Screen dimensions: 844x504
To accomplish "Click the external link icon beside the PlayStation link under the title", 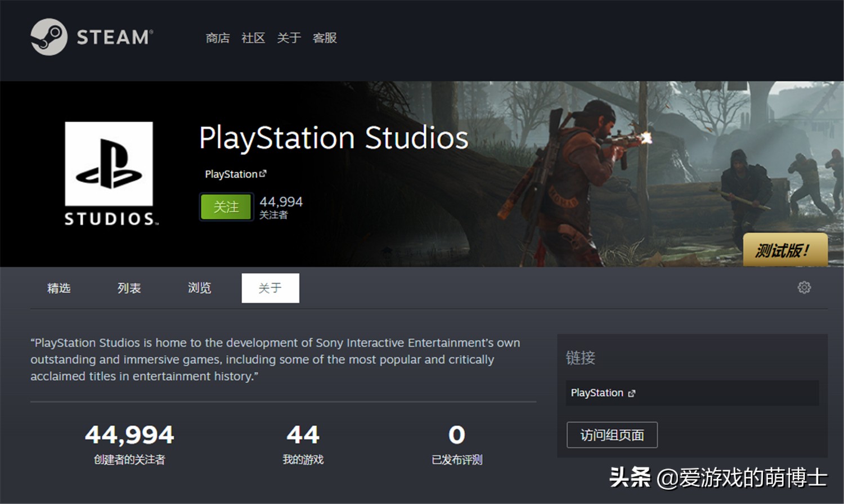I will pos(263,173).
